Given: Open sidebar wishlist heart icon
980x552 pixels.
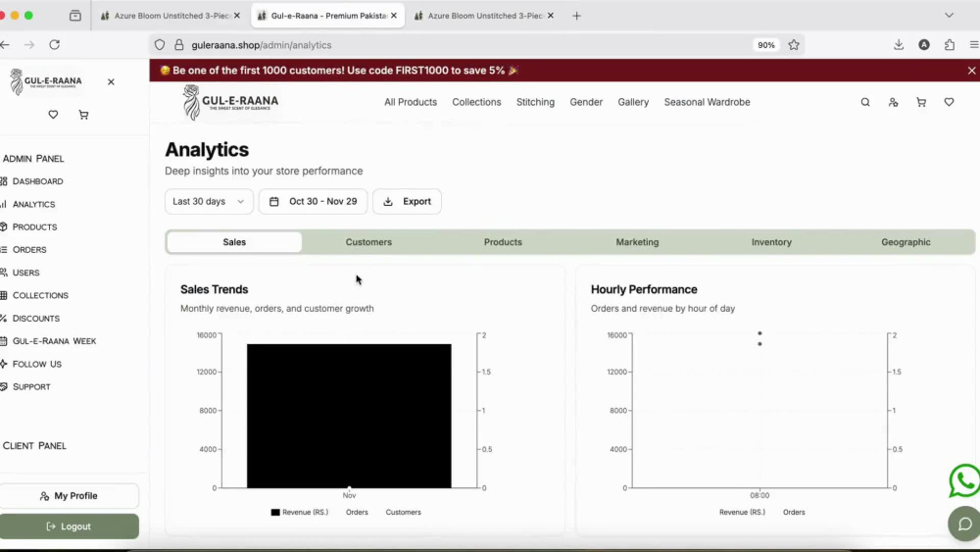Looking at the screenshot, I should coord(53,115).
